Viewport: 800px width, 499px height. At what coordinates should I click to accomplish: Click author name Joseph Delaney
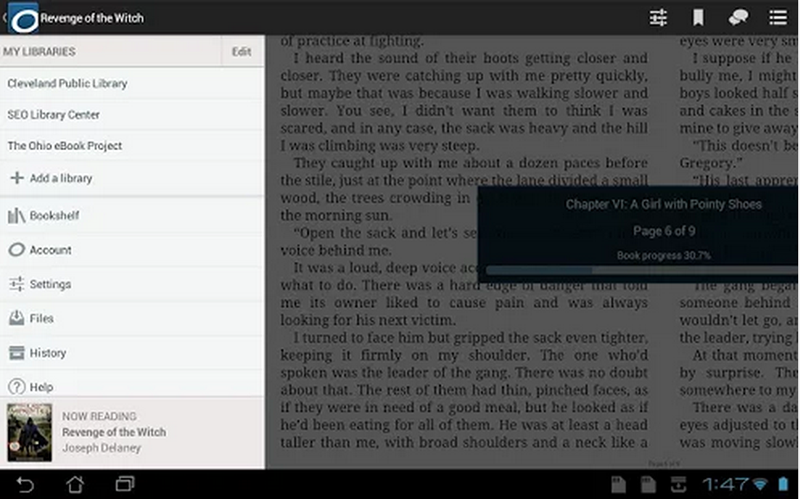point(101,447)
